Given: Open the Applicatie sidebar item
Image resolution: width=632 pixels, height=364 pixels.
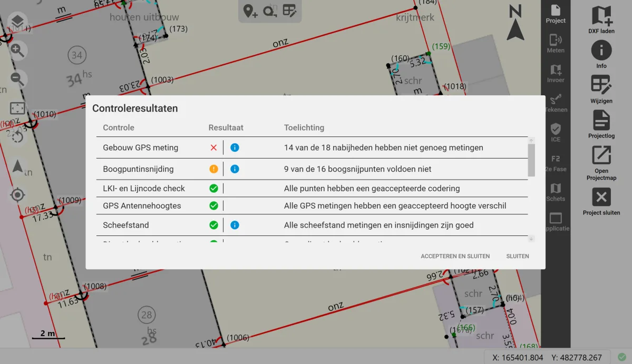Looking at the screenshot, I should [x=556, y=222].
